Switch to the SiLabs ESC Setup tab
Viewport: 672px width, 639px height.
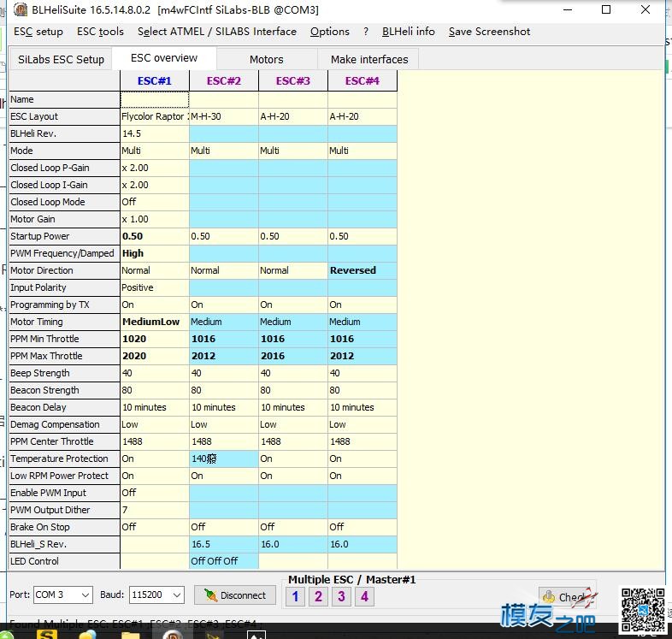click(x=61, y=60)
